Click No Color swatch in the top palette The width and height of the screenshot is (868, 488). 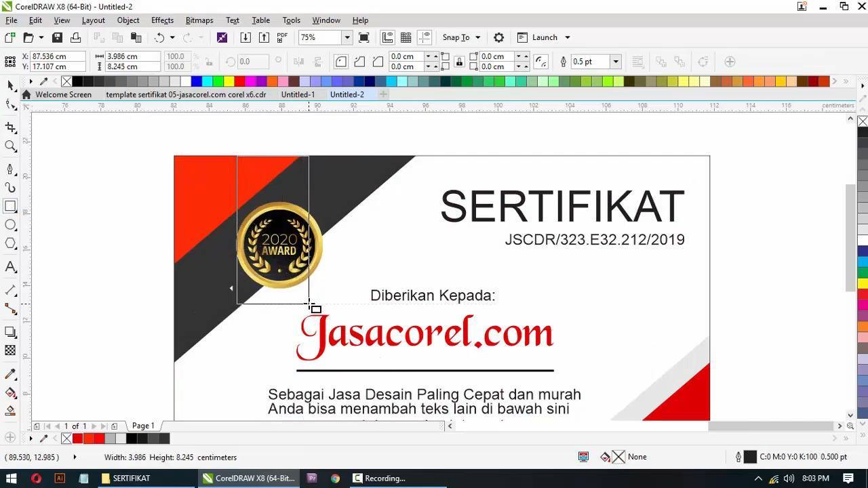tap(66, 81)
